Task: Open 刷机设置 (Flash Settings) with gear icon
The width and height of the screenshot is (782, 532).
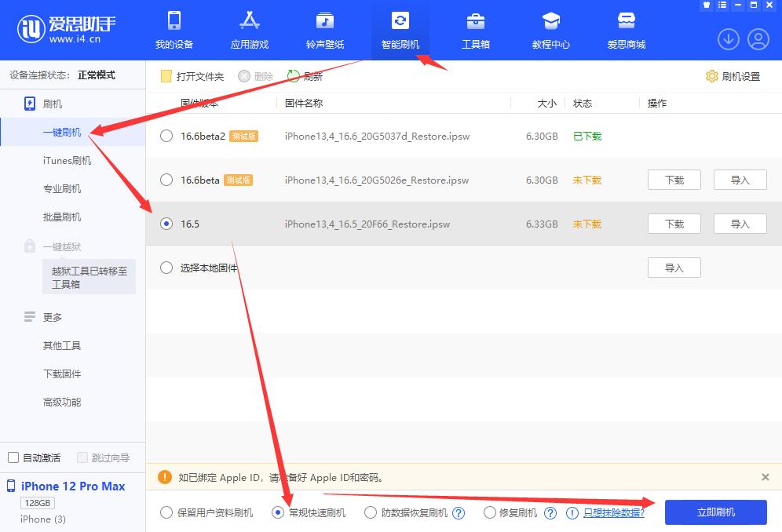Action: [x=739, y=75]
